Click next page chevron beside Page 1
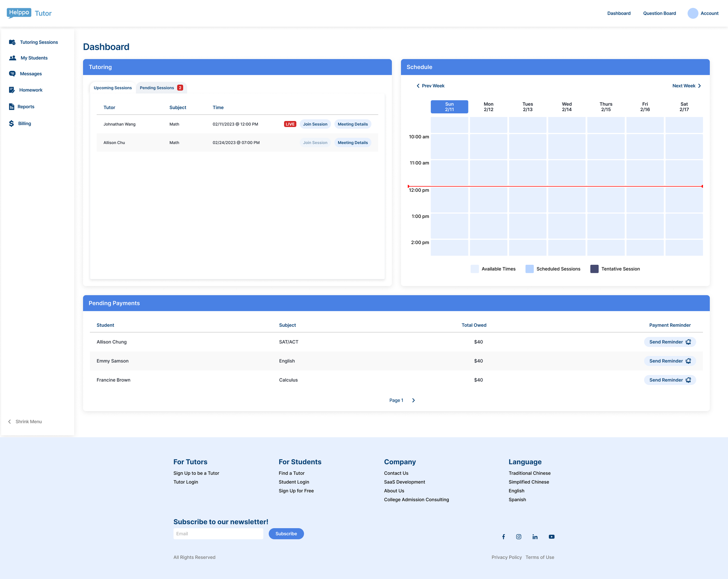The width and height of the screenshot is (728, 579). 413,400
